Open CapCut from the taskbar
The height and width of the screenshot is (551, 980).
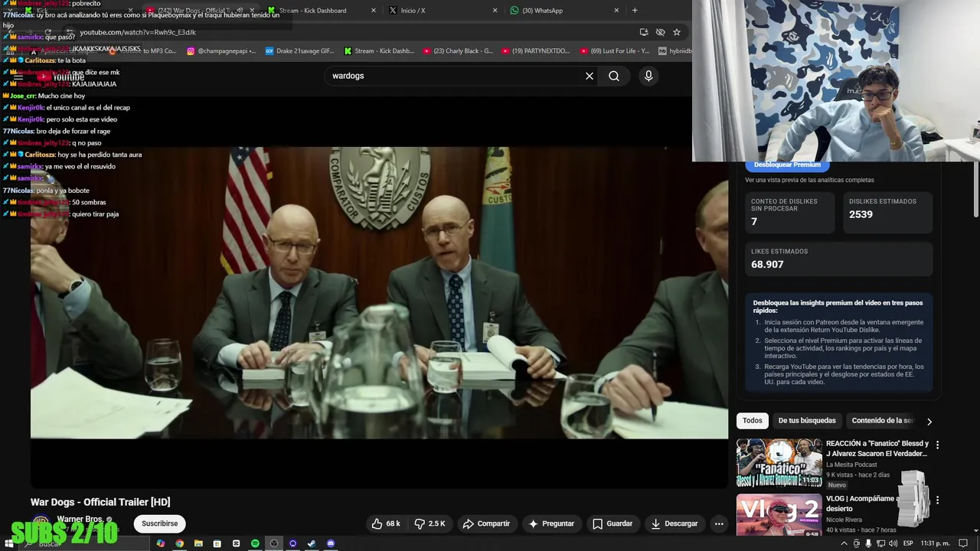coord(236,543)
